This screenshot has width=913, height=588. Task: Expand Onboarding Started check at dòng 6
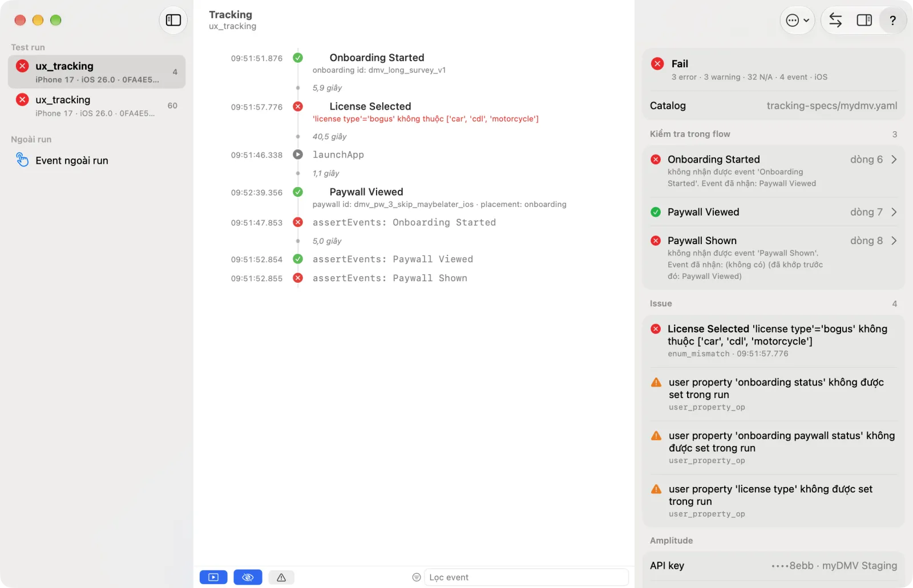[773, 171]
